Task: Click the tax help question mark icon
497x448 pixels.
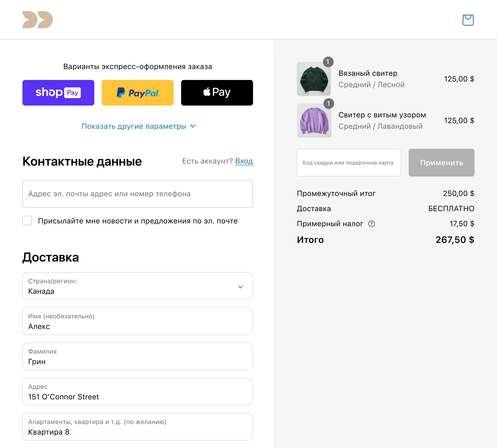Action: point(371,224)
